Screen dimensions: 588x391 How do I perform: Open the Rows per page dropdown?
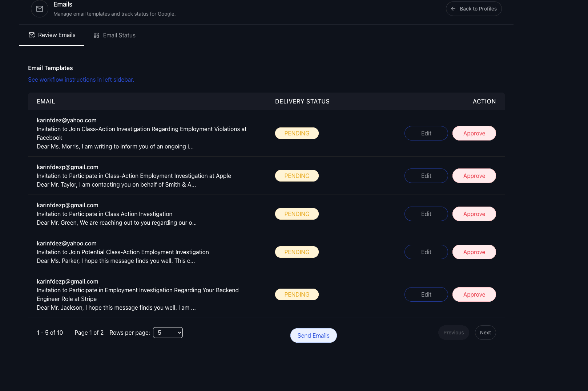(x=168, y=333)
